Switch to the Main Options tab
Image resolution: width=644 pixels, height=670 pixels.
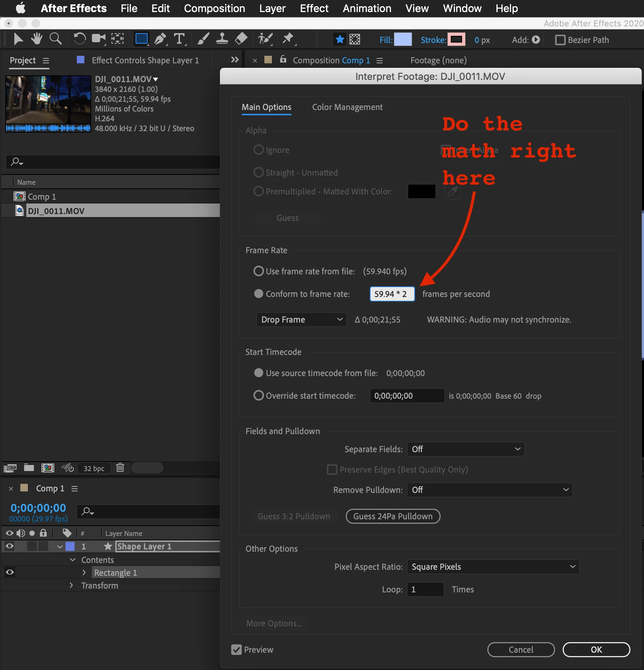[x=266, y=107]
